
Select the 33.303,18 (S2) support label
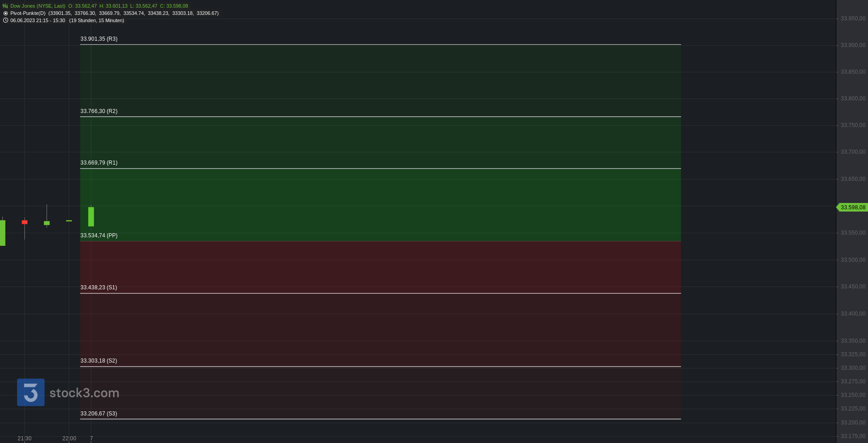[x=99, y=361]
